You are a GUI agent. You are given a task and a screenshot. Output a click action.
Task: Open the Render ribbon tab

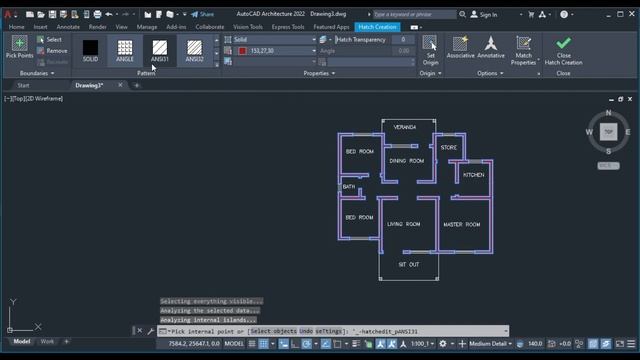point(98,27)
